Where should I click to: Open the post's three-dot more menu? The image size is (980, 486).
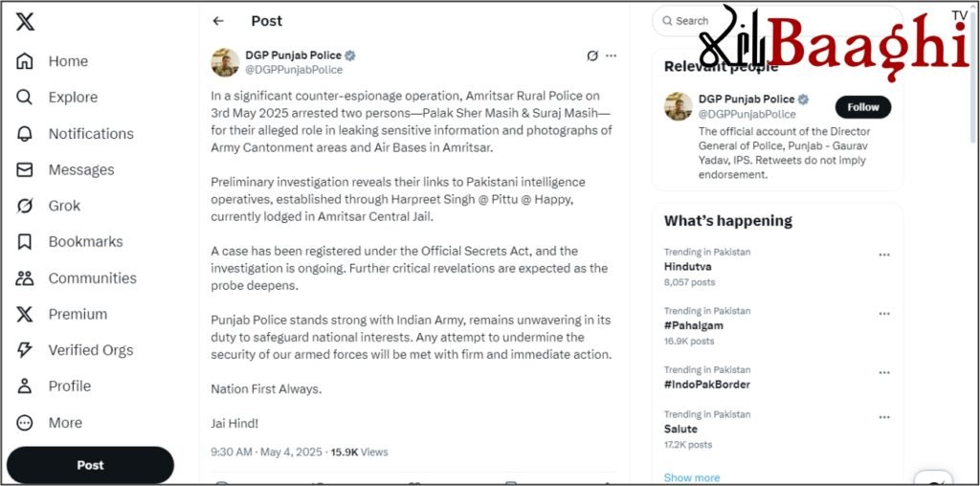pyautogui.click(x=612, y=55)
